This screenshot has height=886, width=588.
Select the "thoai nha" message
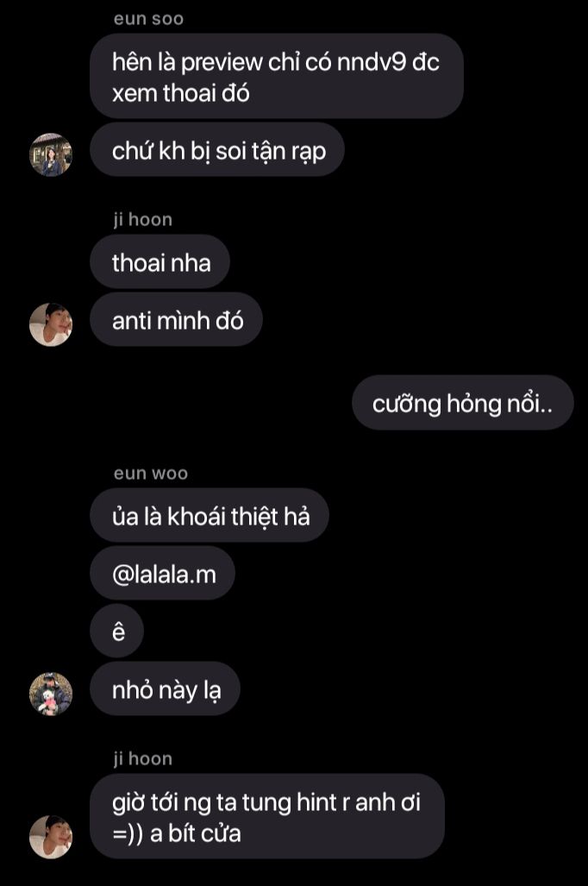click(160, 262)
